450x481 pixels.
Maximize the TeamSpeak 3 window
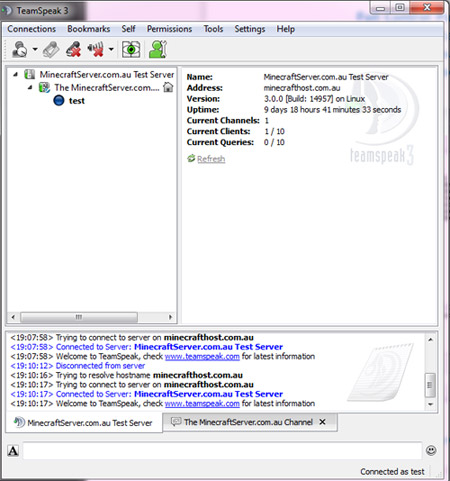click(x=400, y=8)
